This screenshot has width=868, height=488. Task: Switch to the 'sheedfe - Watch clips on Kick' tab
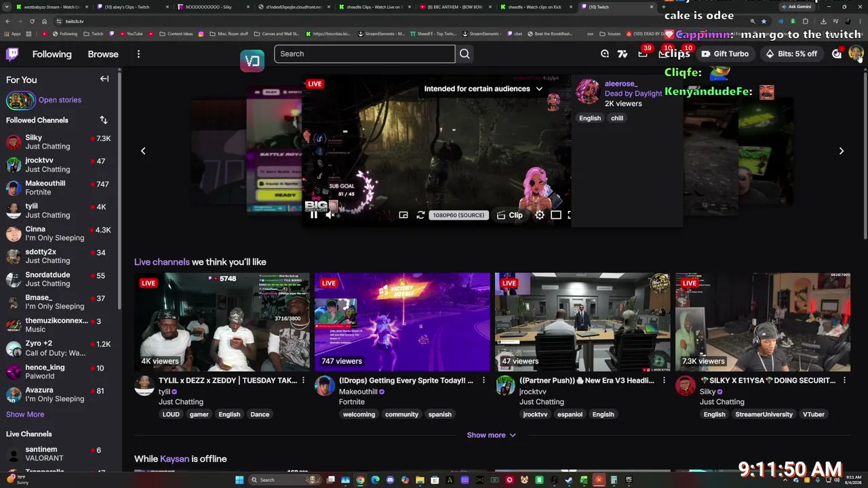click(x=536, y=7)
